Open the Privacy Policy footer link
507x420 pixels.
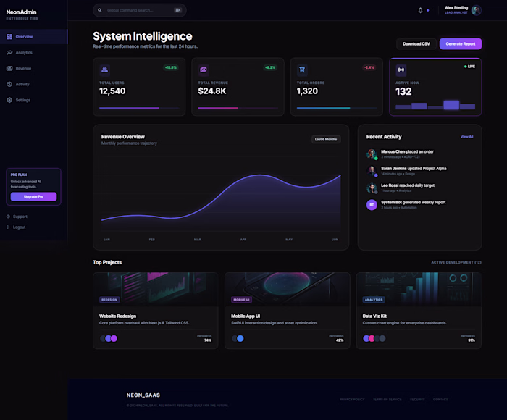pyautogui.click(x=352, y=400)
